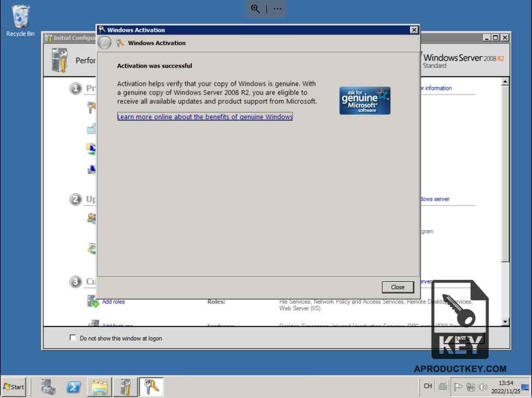
Task: Click the zoom magnifier icon above the desktop
Action: pos(255,9)
